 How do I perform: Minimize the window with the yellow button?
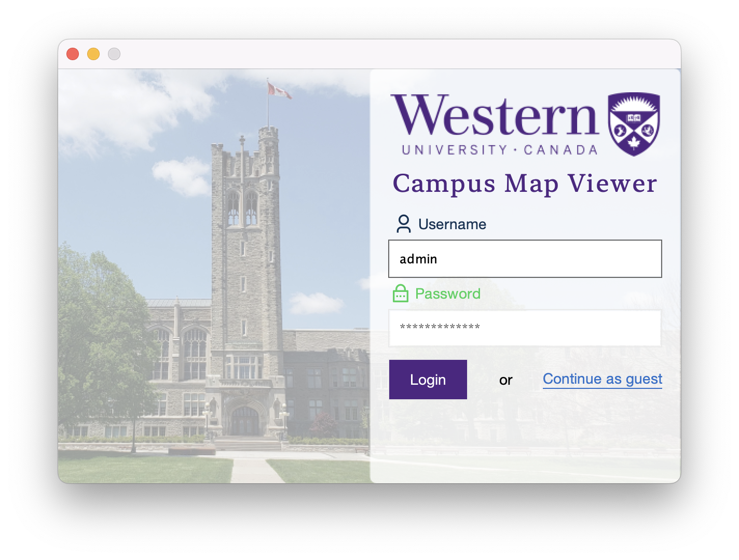[93, 54]
